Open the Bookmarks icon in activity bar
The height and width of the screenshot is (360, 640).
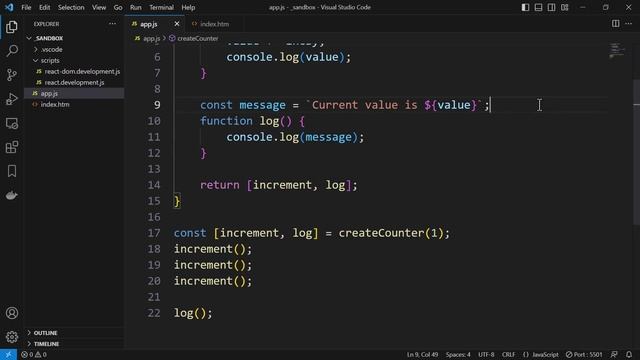[x=12, y=171]
